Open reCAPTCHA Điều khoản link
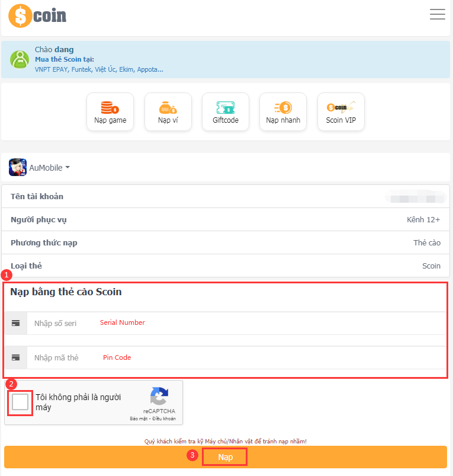 164,419
